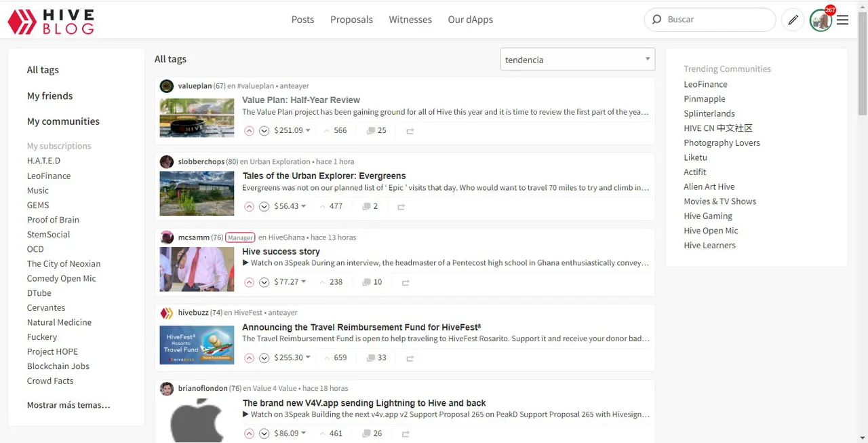The image size is (868, 443).
Task: Open the Witnesses page
Action: pos(410,20)
